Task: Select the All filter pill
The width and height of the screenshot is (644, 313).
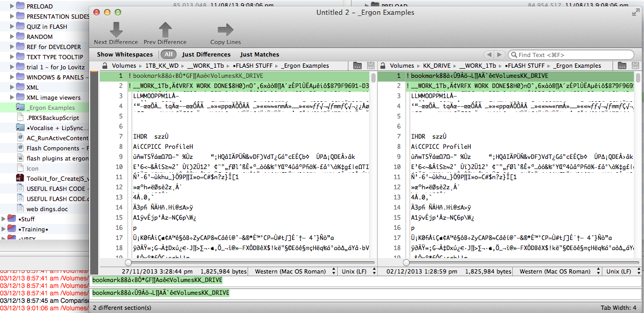Action: pos(168,54)
